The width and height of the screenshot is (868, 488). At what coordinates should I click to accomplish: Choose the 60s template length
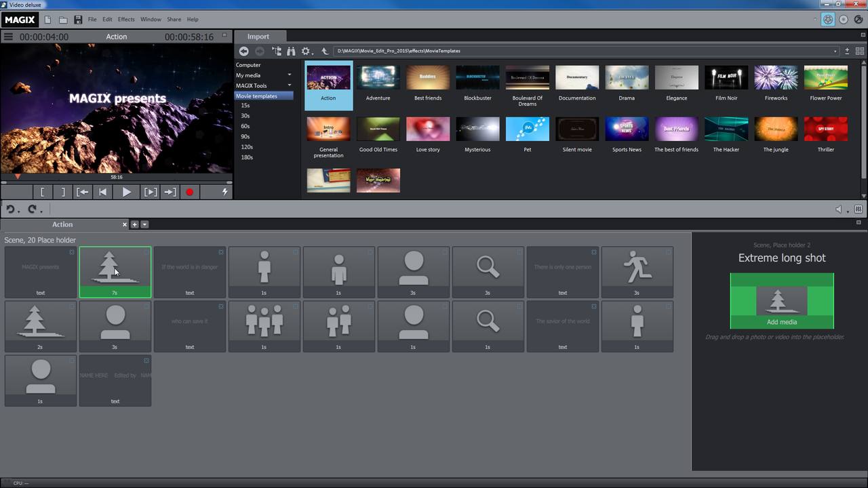(245, 126)
